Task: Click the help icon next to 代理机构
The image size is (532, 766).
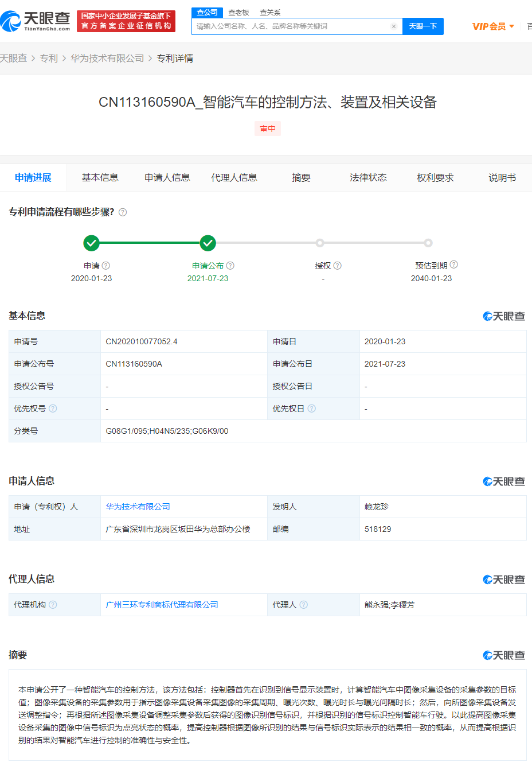Action: tap(53, 604)
